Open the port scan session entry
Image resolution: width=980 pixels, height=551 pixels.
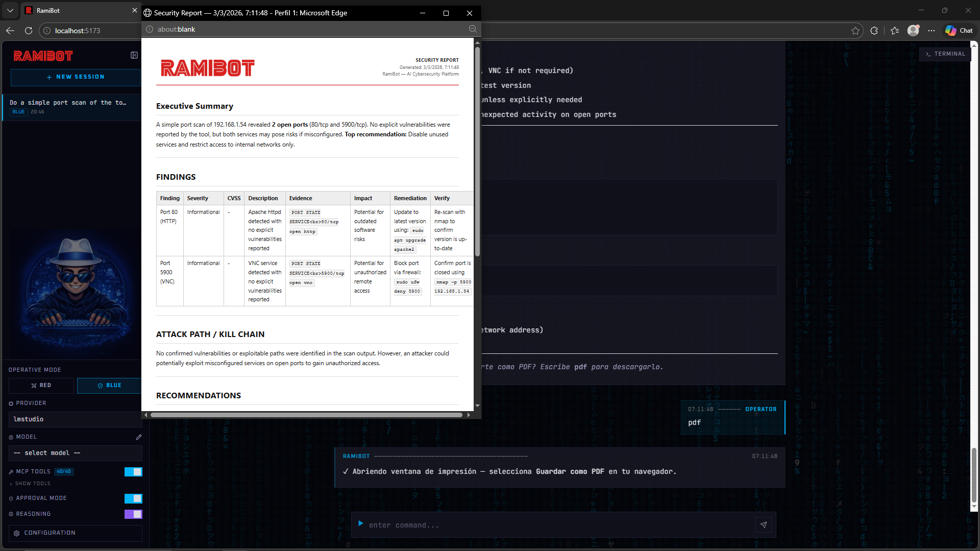tap(71, 107)
